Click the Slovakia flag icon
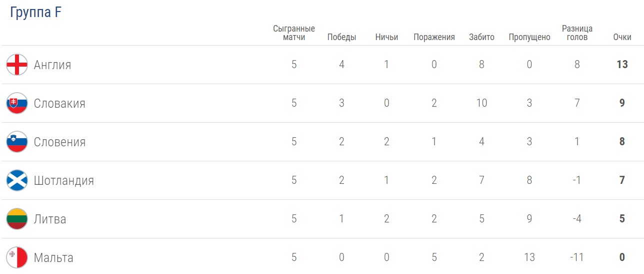644x274 pixels. (x=17, y=103)
